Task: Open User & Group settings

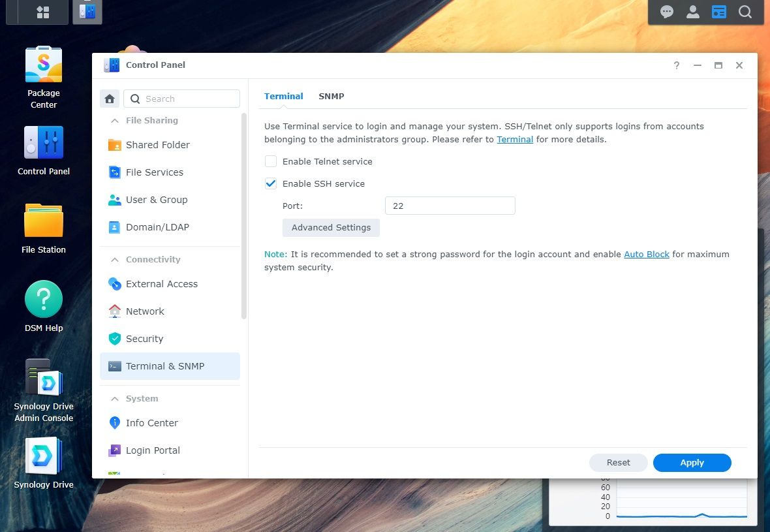Action: point(156,200)
